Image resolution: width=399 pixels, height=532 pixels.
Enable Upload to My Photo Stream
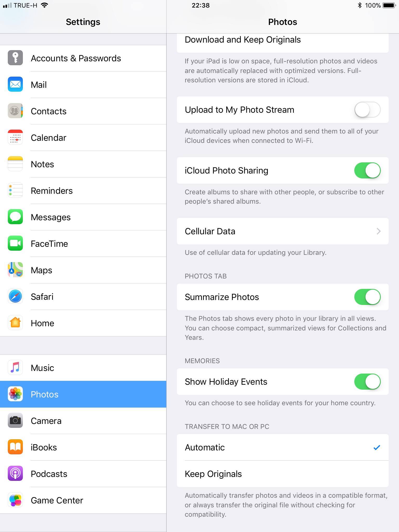(x=367, y=110)
